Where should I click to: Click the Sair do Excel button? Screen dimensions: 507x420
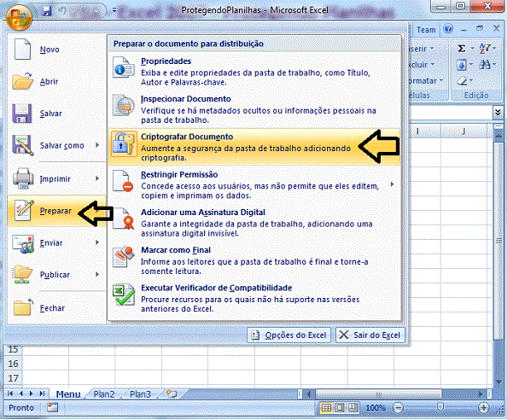pyautogui.click(x=370, y=335)
